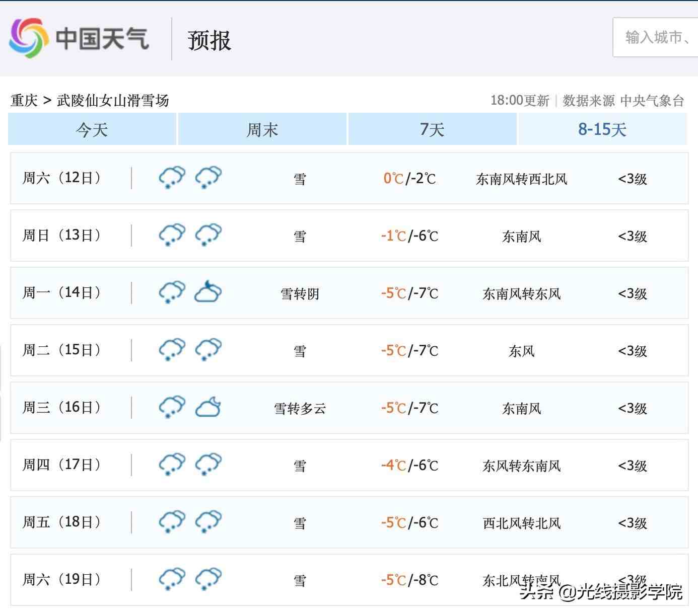The width and height of the screenshot is (698, 616).
Task: Click day snow icon for 周六 12日
Action: click(172, 178)
